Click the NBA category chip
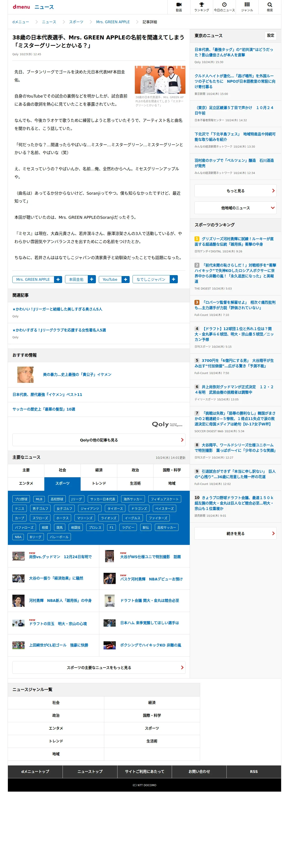 point(18,537)
